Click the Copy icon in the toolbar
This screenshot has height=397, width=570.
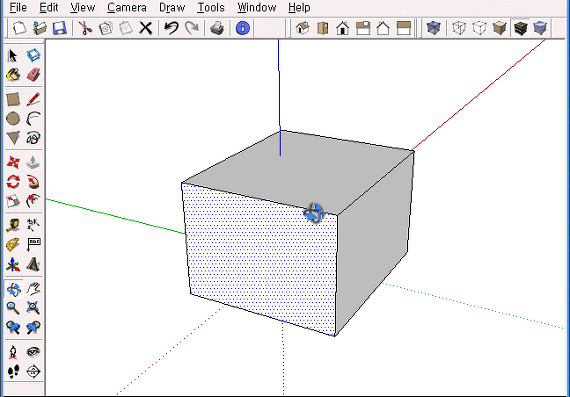coord(105,28)
